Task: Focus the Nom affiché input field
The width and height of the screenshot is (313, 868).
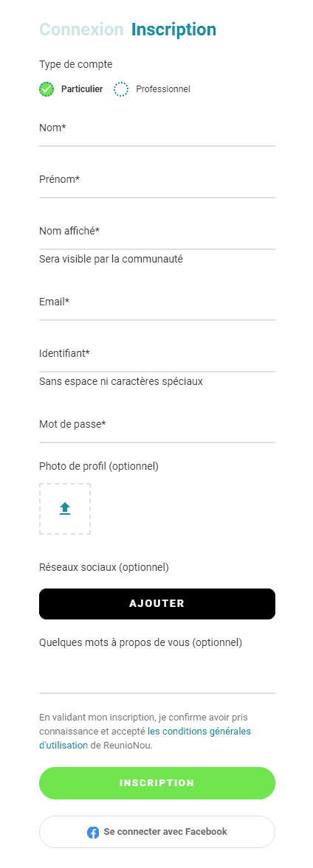Action: (x=157, y=236)
